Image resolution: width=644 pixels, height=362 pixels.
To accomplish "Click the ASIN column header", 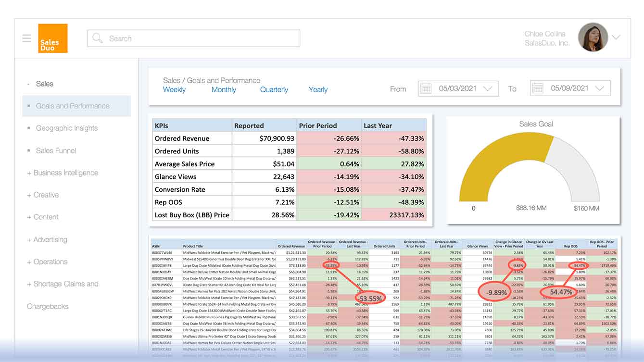I will [x=166, y=244].
